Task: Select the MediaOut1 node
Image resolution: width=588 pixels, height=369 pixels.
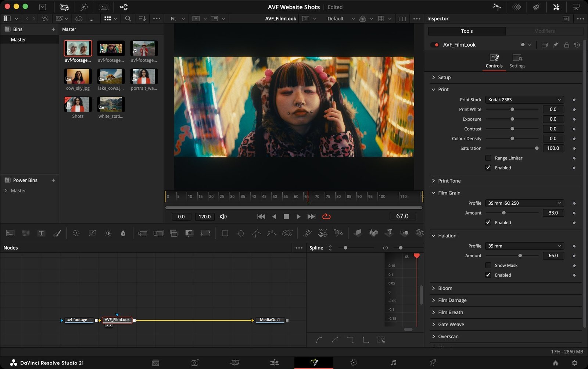Action: (x=270, y=320)
